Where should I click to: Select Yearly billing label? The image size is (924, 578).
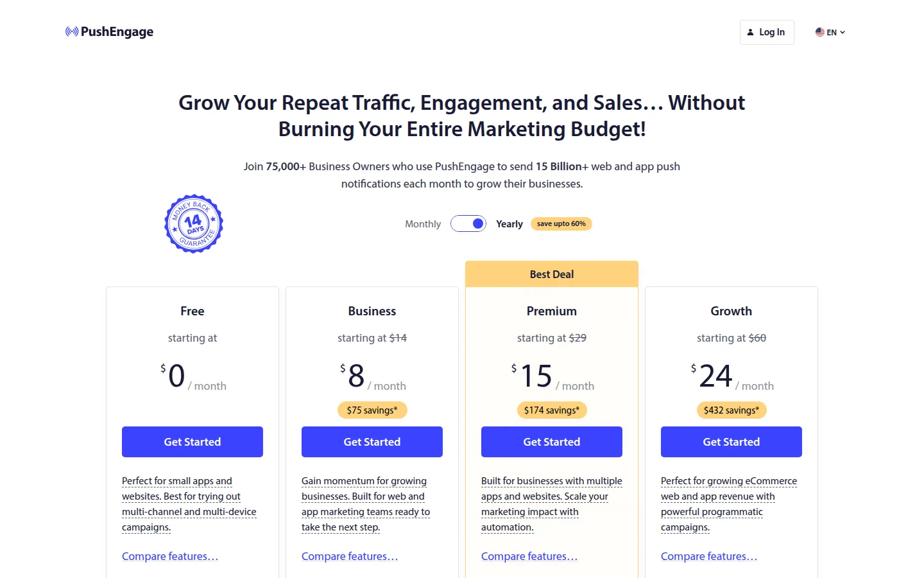[509, 224]
